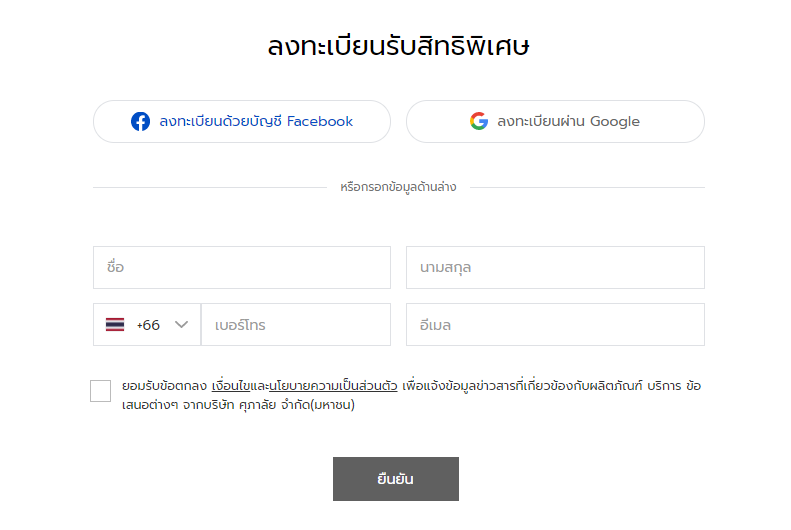Viewport: 791px width, 530px height.
Task: Open the เงื่อนไข terms link
Action: pos(231,386)
